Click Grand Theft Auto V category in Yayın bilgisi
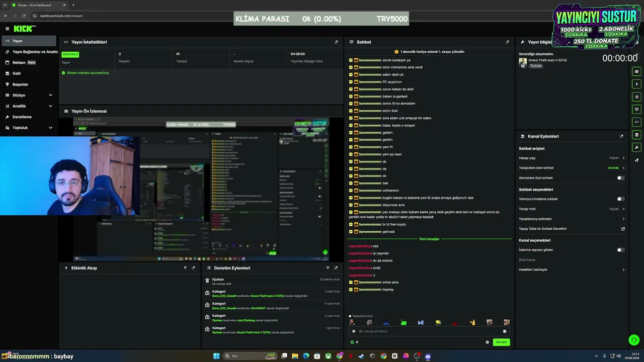Screen dimensions: 644x362 pos(547,60)
